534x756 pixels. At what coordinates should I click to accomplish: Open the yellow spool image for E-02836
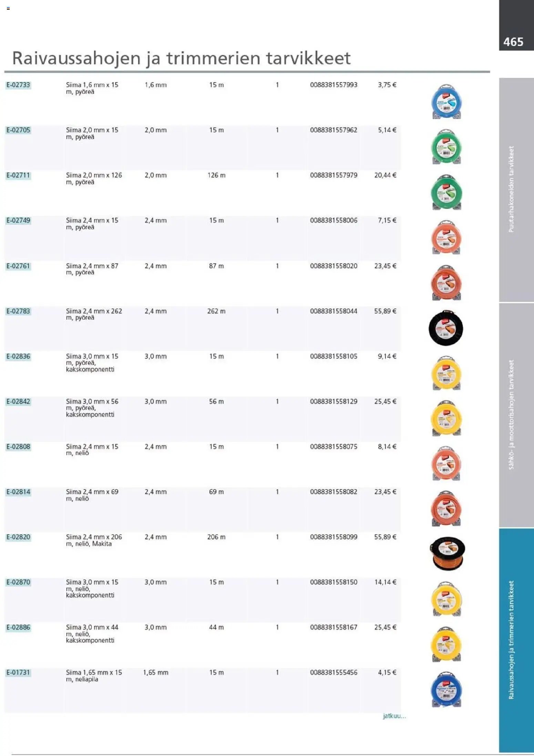[x=446, y=373]
